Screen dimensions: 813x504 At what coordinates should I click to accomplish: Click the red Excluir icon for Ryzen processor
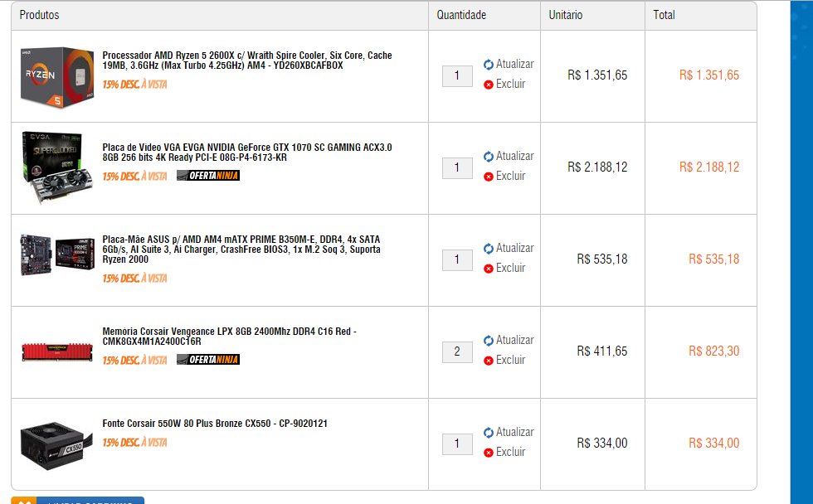point(489,85)
